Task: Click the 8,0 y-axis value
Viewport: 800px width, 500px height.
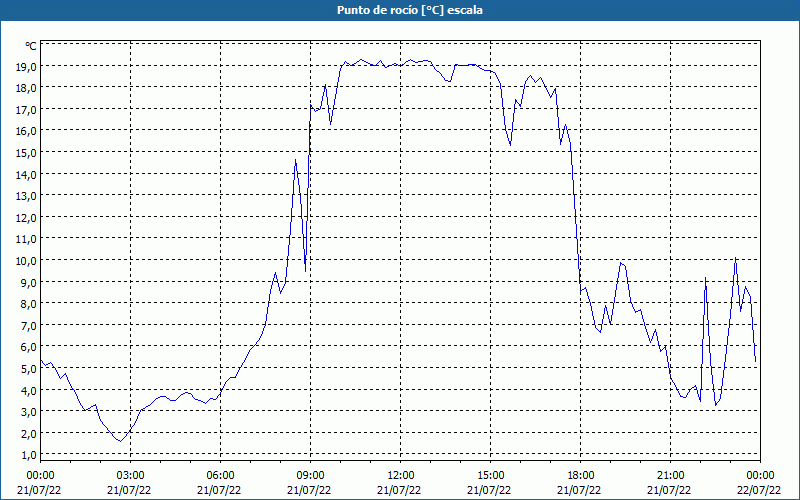Action: [29, 304]
